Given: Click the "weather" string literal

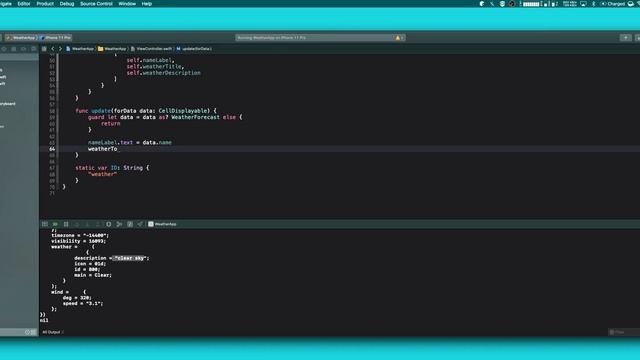Looking at the screenshot, I should point(102,174).
